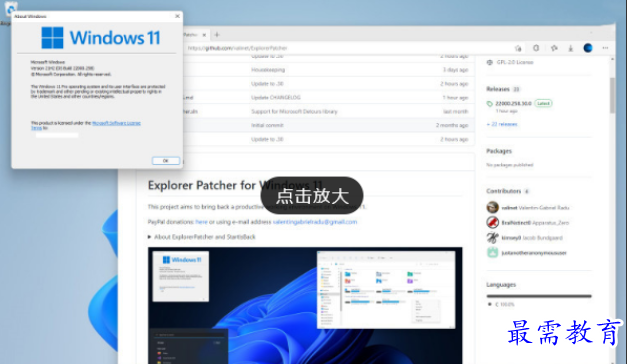Open the browser Settings and more menu
Screen dimensions: 629x364
point(605,48)
